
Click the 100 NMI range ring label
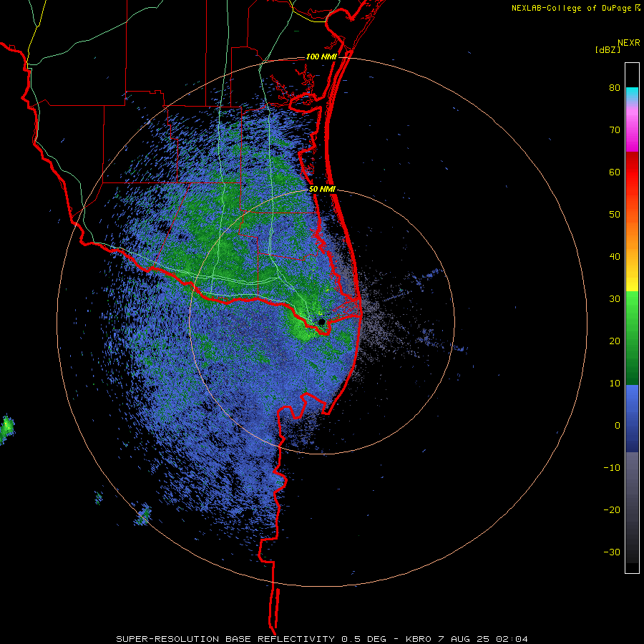click(x=321, y=57)
